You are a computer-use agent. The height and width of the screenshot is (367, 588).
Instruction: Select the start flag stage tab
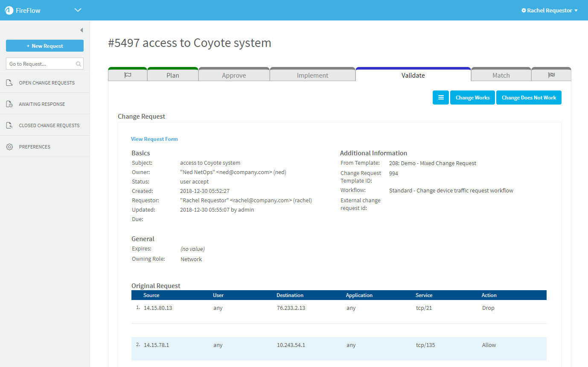point(128,75)
